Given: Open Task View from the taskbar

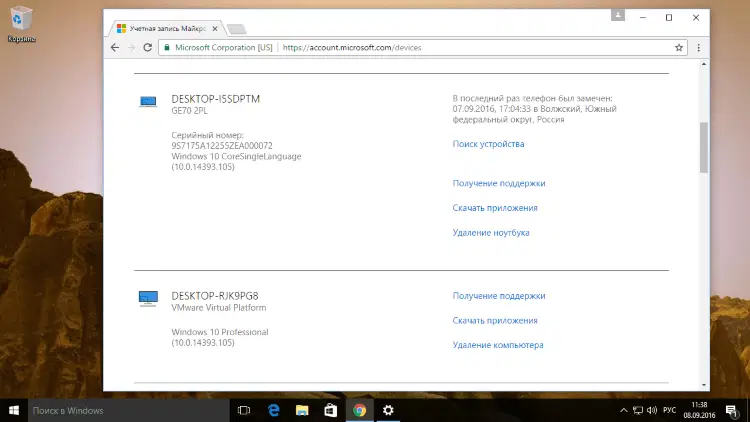Looking at the screenshot, I should 244,411.
